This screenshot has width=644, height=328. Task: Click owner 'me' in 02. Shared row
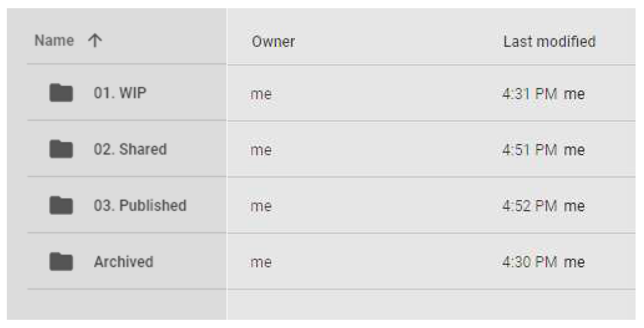[x=261, y=150]
